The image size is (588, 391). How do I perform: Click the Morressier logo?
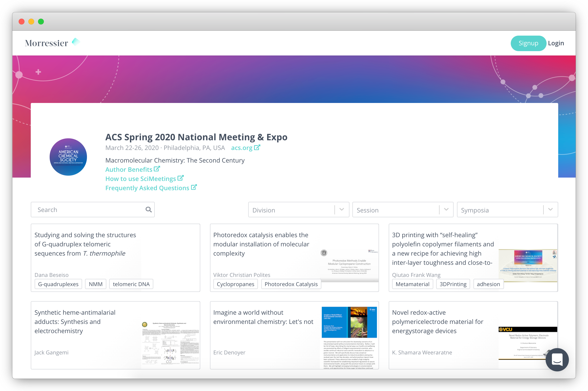pyautogui.click(x=52, y=43)
